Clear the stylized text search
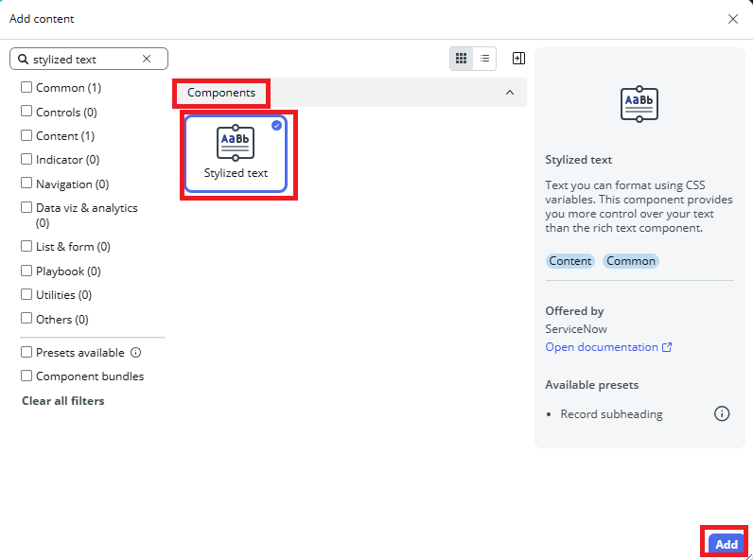Image resolution: width=753 pixels, height=560 pixels. [147, 59]
